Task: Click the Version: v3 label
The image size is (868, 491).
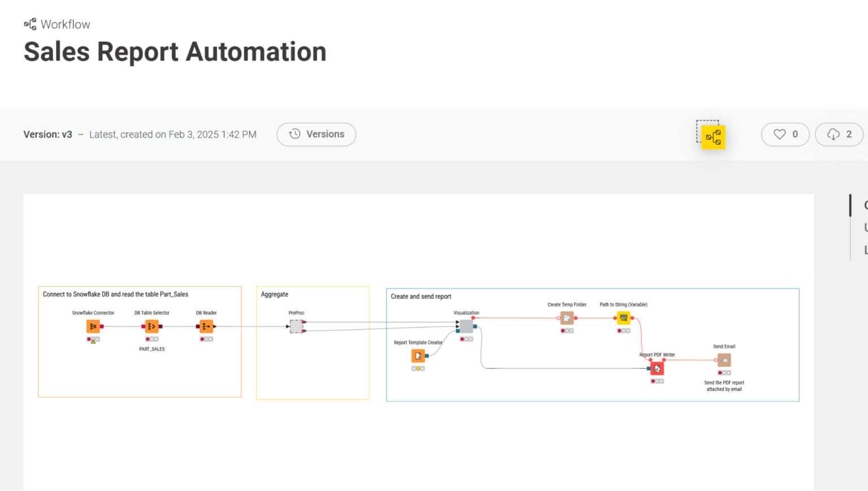Action: pos(47,135)
